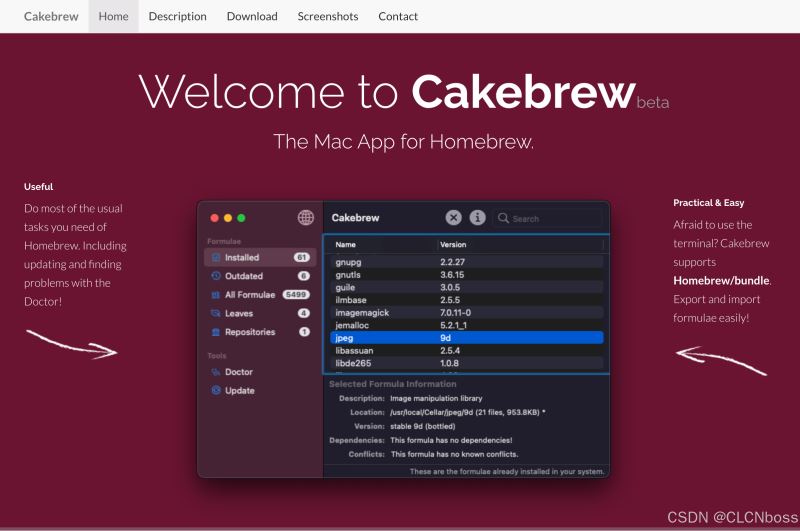This screenshot has height=531, width=800.
Task: Click the All Formulae icon
Action: (x=216, y=295)
